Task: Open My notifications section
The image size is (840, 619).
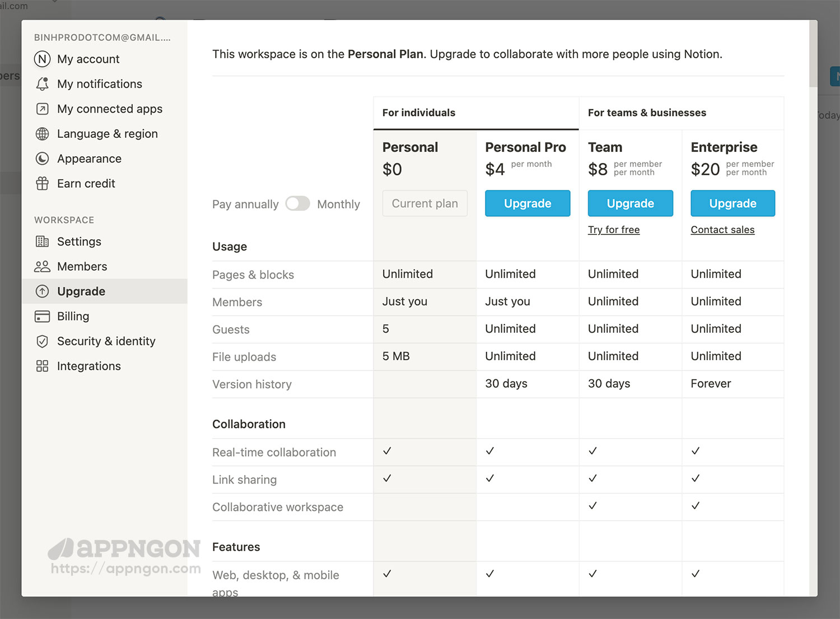Action: pyautogui.click(x=104, y=84)
